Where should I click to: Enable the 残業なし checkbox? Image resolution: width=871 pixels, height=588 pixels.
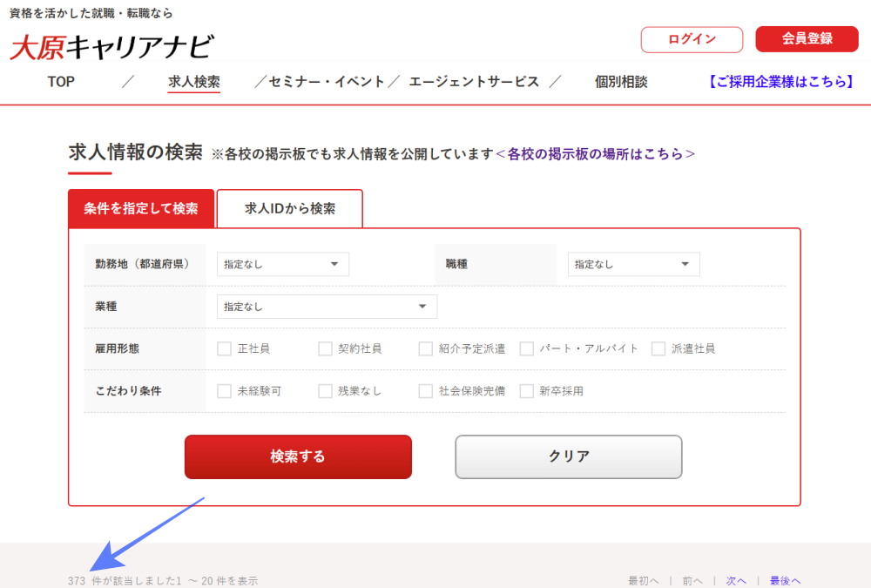325,391
